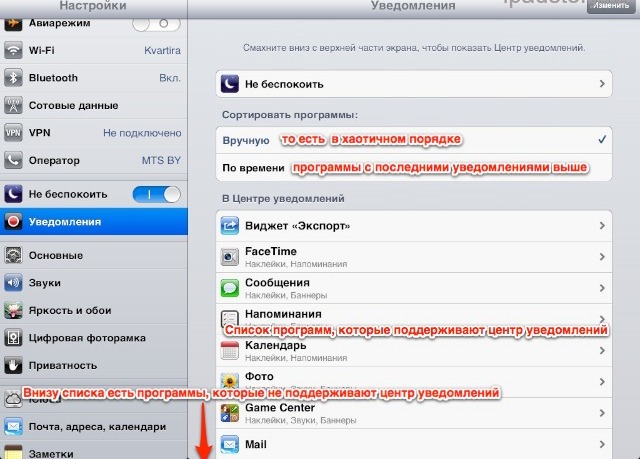Tap the hand icon for Приватность
The width and height of the screenshot is (640, 459).
(13, 366)
